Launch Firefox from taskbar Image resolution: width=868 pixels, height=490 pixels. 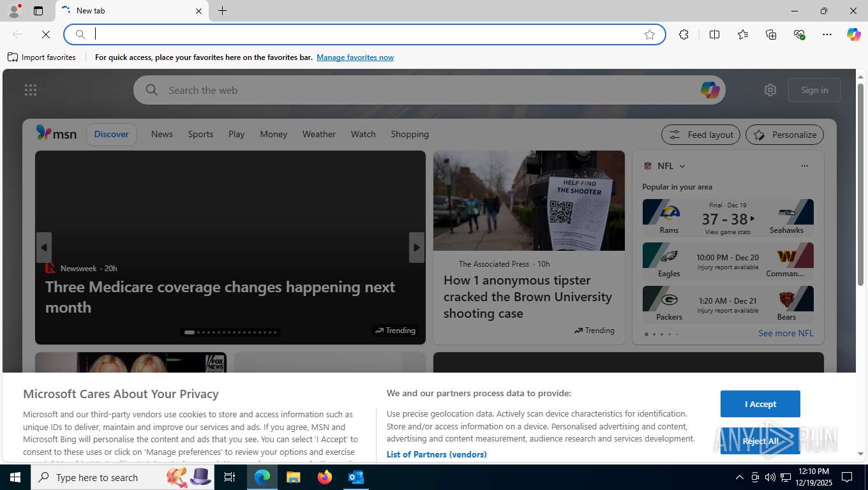[x=325, y=477]
